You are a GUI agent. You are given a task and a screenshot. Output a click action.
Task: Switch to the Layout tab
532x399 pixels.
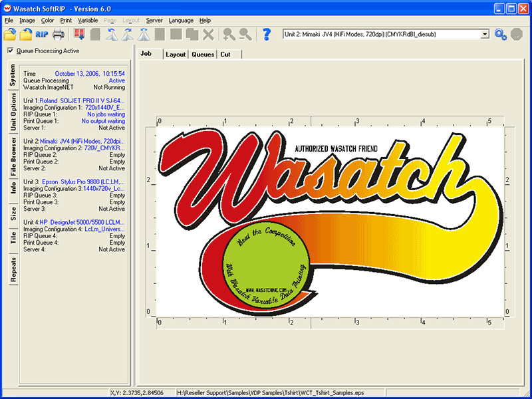(x=176, y=55)
